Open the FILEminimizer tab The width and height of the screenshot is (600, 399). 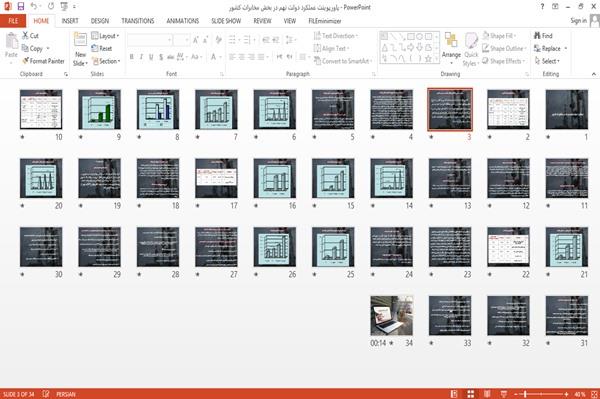(324, 21)
